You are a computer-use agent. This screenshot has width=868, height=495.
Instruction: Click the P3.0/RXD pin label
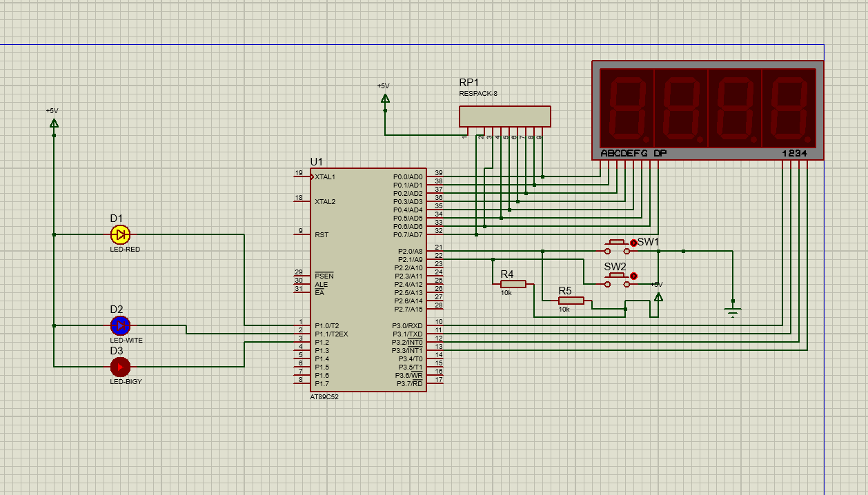click(408, 326)
